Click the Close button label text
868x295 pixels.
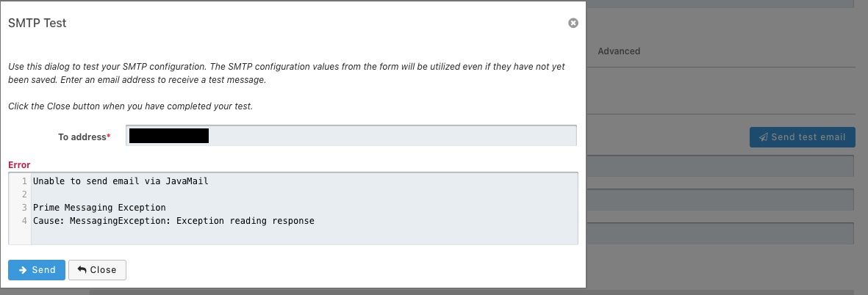point(103,270)
